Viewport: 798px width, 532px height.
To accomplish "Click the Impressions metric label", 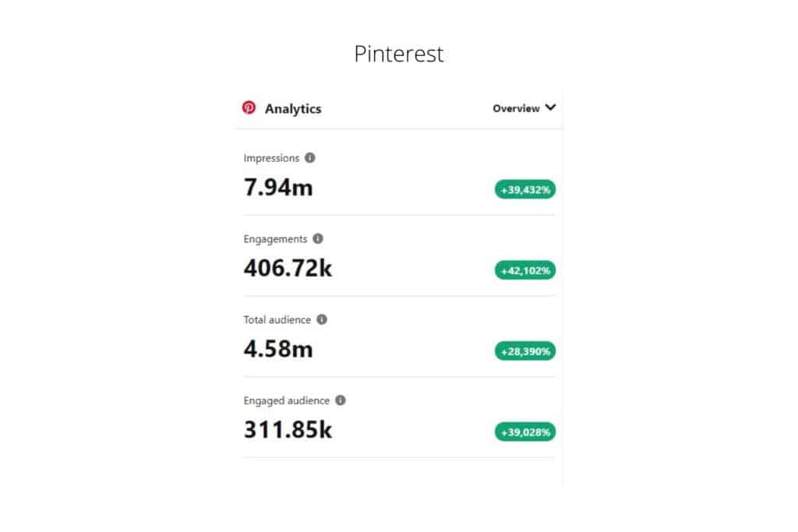I will [x=271, y=158].
